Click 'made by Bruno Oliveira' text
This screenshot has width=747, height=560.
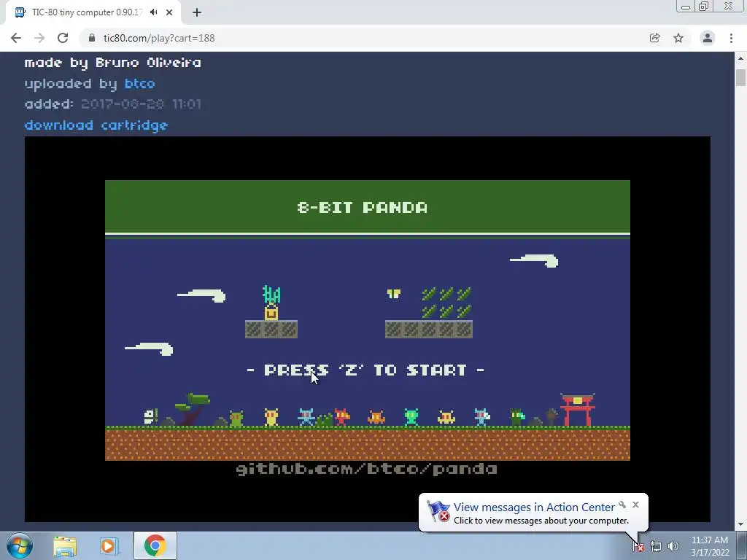tap(112, 63)
